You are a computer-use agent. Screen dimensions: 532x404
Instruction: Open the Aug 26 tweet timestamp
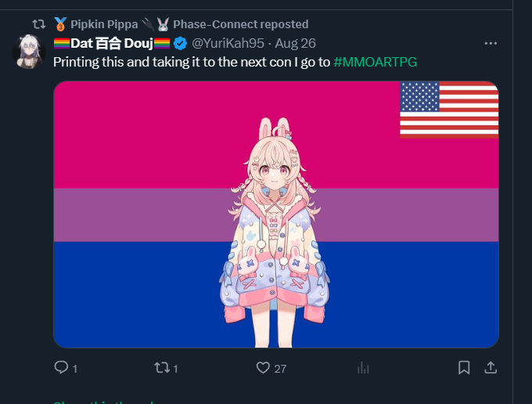click(x=295, y=44)
